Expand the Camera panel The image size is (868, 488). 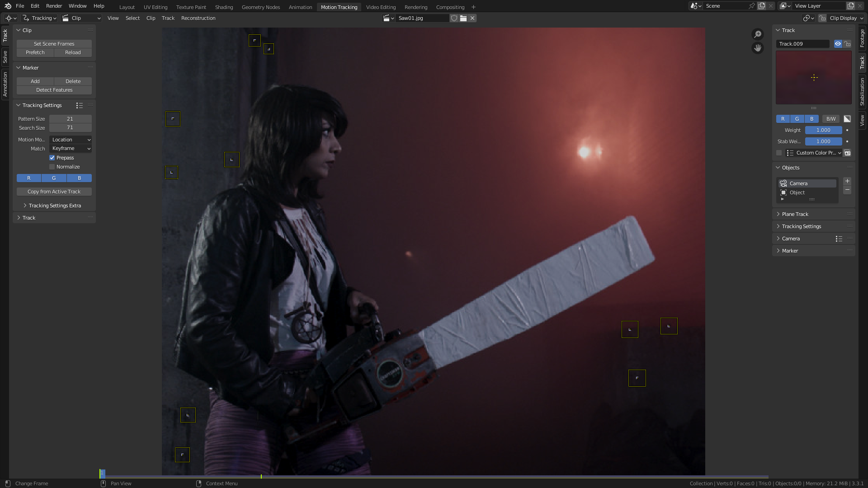point(791,239)
